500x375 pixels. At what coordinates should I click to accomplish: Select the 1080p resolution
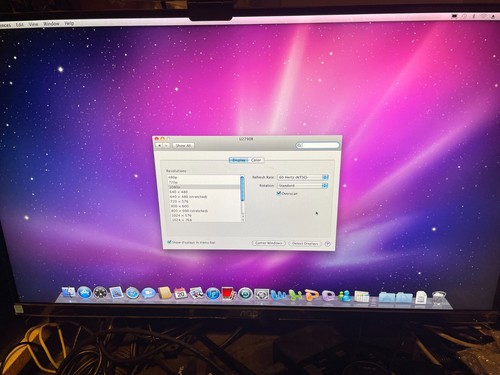click(x=204, y=187)
